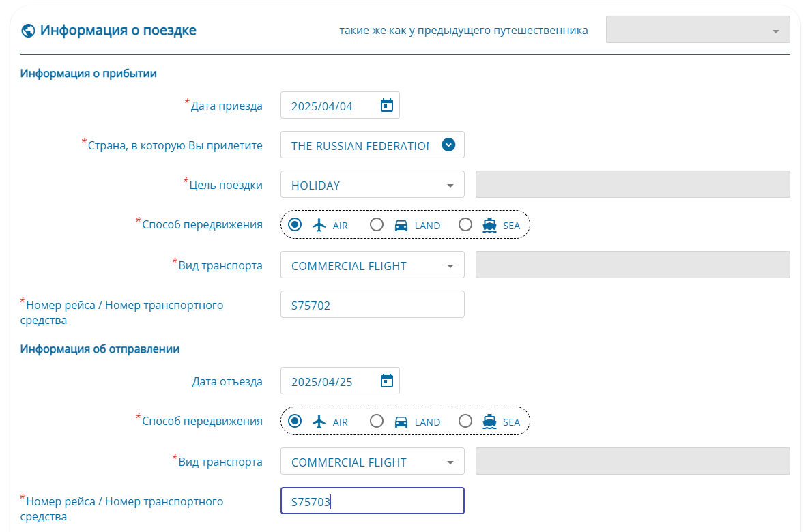Expand the departure COMMERCIAL FLIGHT dropdown
808x532 pixels.
point(372,461)
